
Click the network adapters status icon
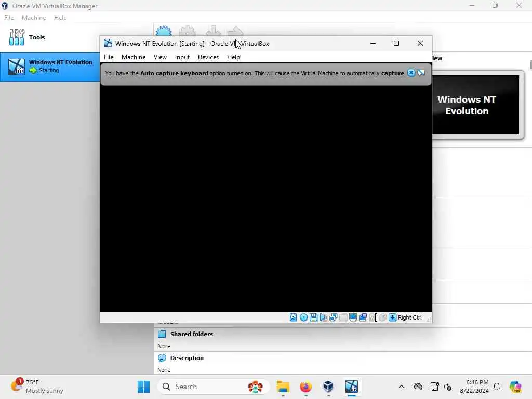tap(333, 317)
